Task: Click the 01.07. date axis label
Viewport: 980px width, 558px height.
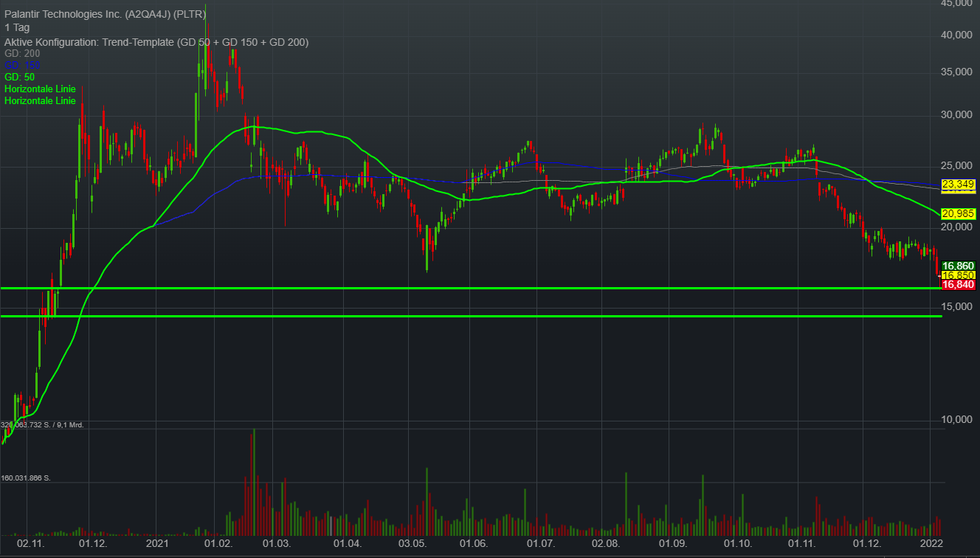Action: tap(540, 543)
